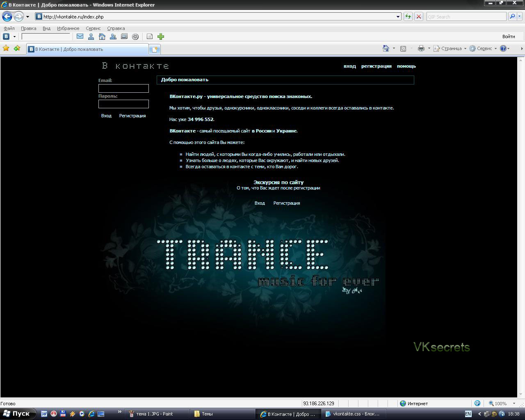The height and width of the screenshot is (420, 525).
Task: Open the Правка menu
Action: (x=28, y=28)
